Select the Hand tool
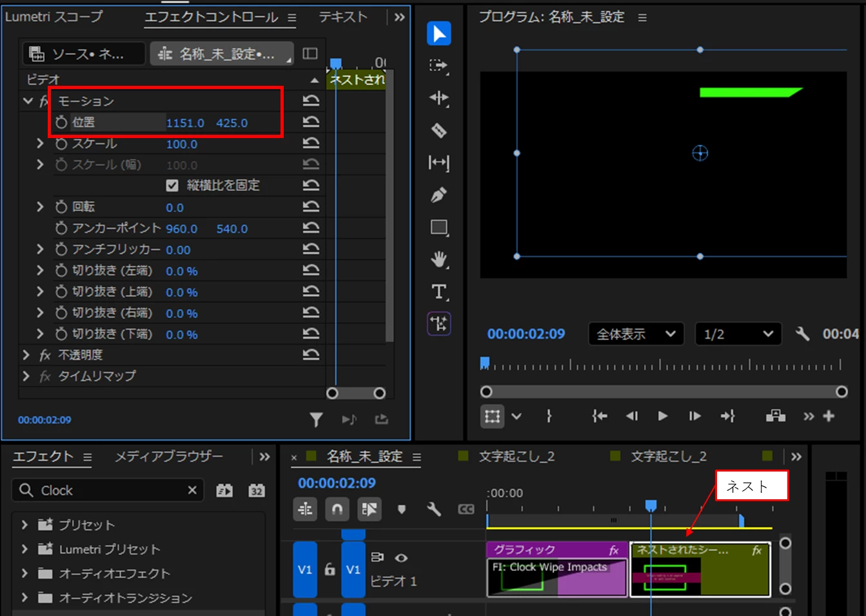 point(438,259)
